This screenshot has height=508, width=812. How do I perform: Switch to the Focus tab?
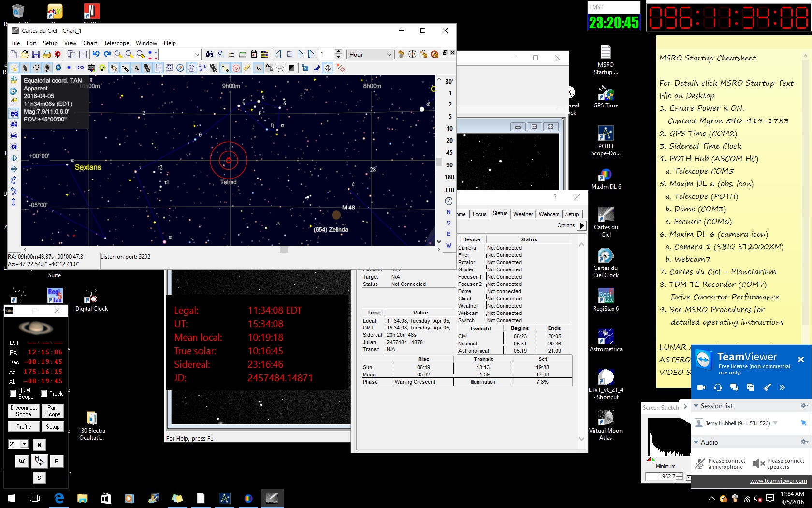tap(479, 214)
